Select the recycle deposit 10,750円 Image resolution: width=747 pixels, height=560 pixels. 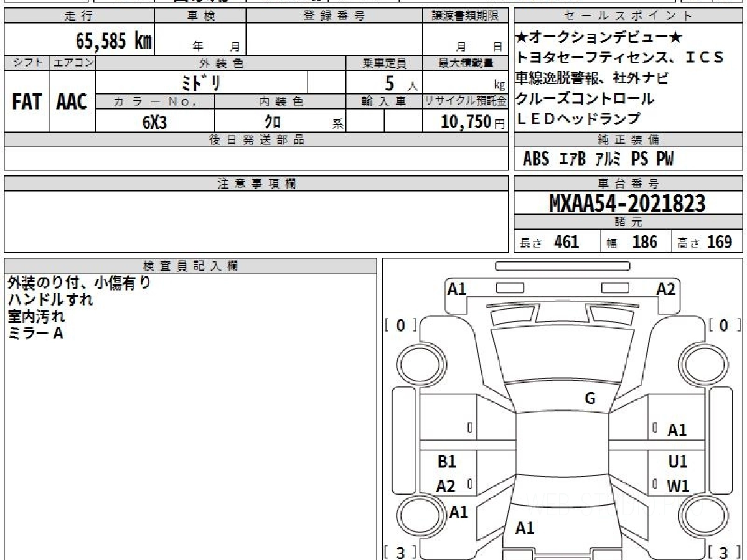point(472,123)
